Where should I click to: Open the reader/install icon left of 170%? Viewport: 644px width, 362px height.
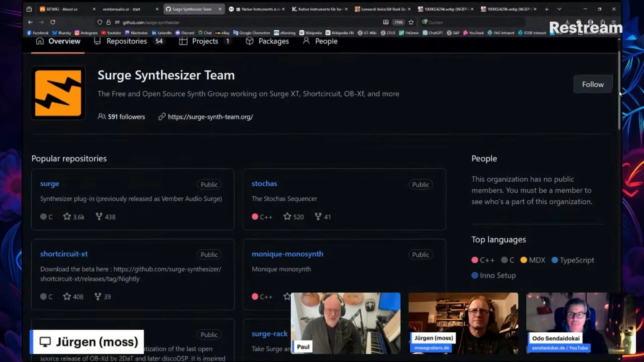click(x=386, y=22)
